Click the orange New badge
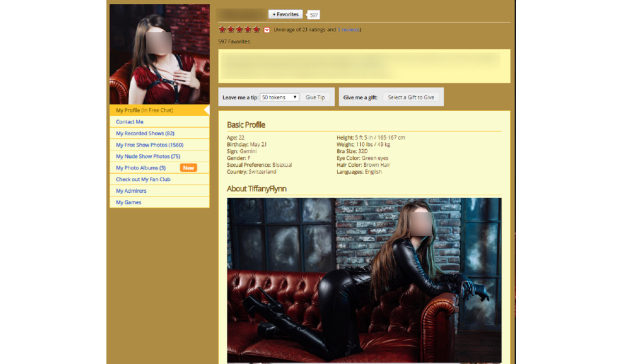 point(188,168)
